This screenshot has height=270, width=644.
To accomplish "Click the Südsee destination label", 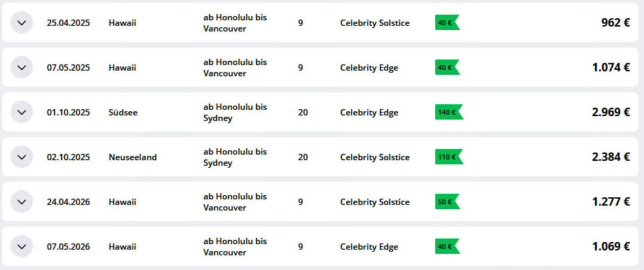I will (x=123, y=112).
